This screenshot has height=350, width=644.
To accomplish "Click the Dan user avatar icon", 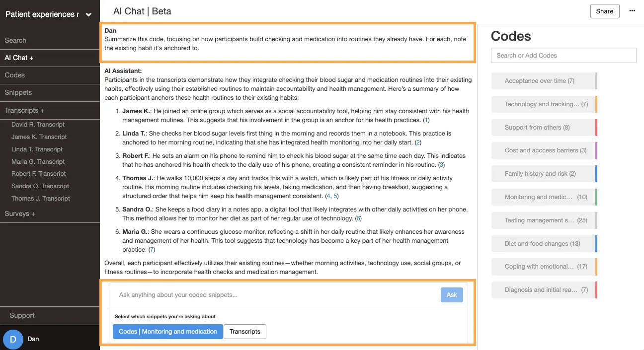I will 13,339.
